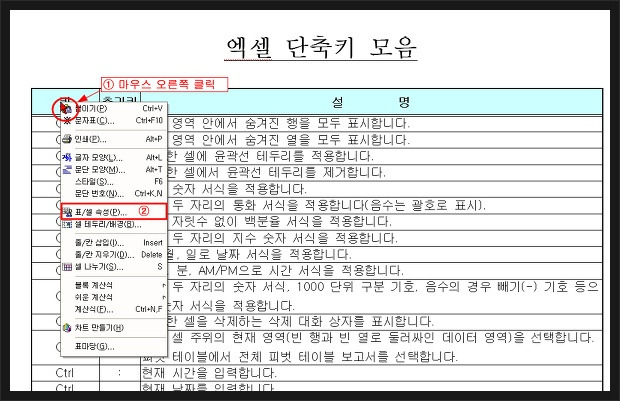Choose 계산식(F) formula entry

pos(114,309)
